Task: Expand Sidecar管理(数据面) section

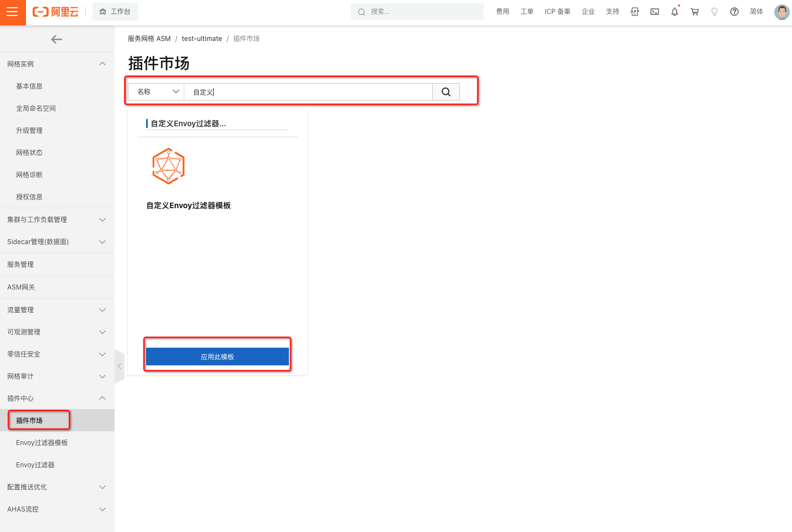Action: pyautogui.click(x=57, y=242)
